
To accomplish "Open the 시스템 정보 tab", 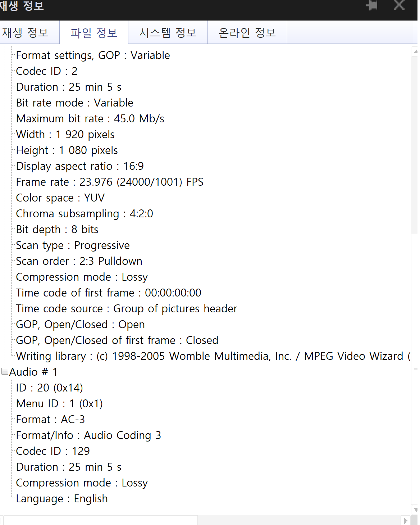I will click(x=168, y=33).
